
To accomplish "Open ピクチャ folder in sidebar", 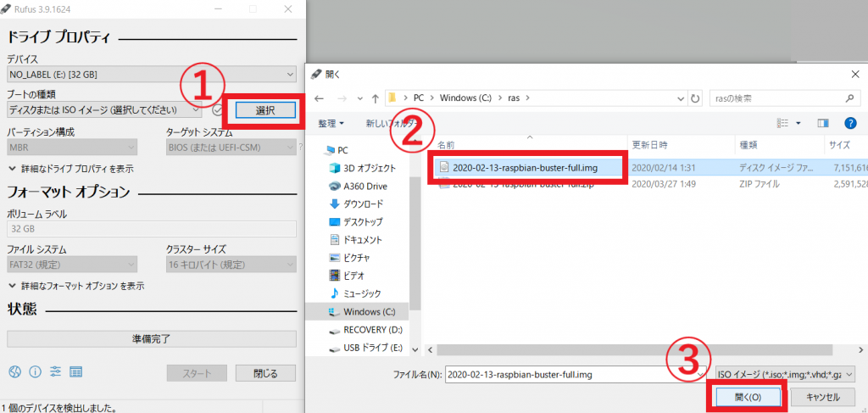I will tap(349, 258).
